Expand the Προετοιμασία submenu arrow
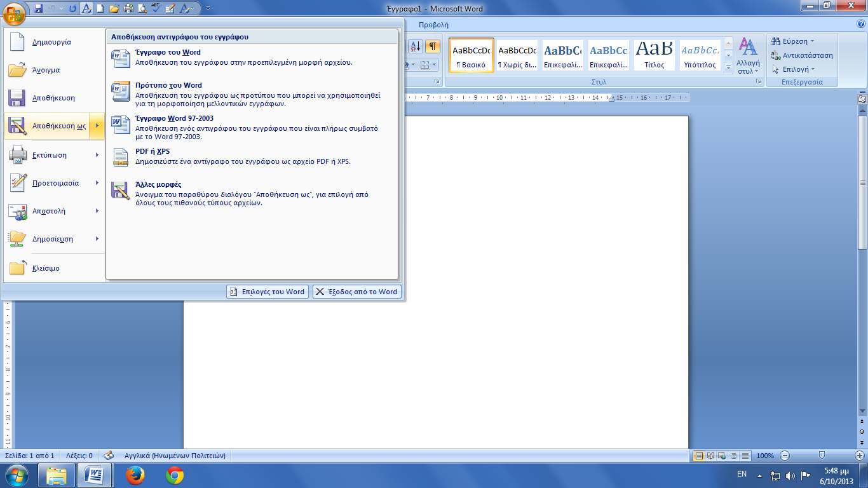Viewport: 868px width, 488px height. (97, 183)
